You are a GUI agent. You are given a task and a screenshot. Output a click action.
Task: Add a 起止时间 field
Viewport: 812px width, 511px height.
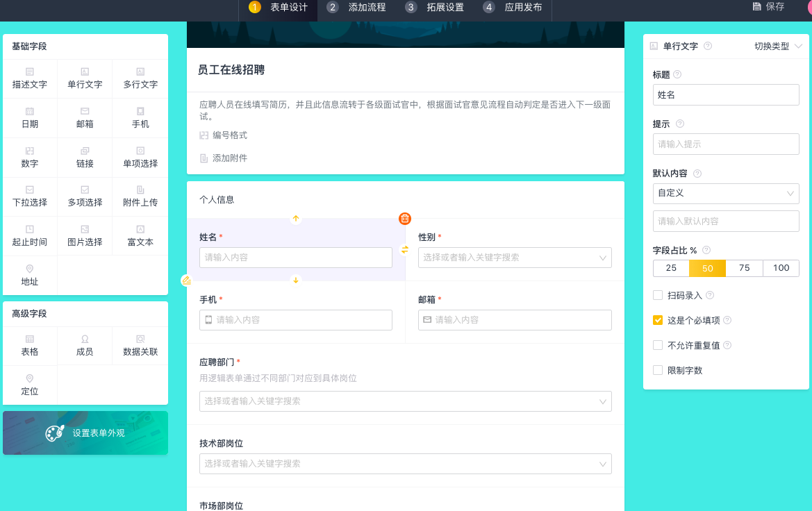29,236
